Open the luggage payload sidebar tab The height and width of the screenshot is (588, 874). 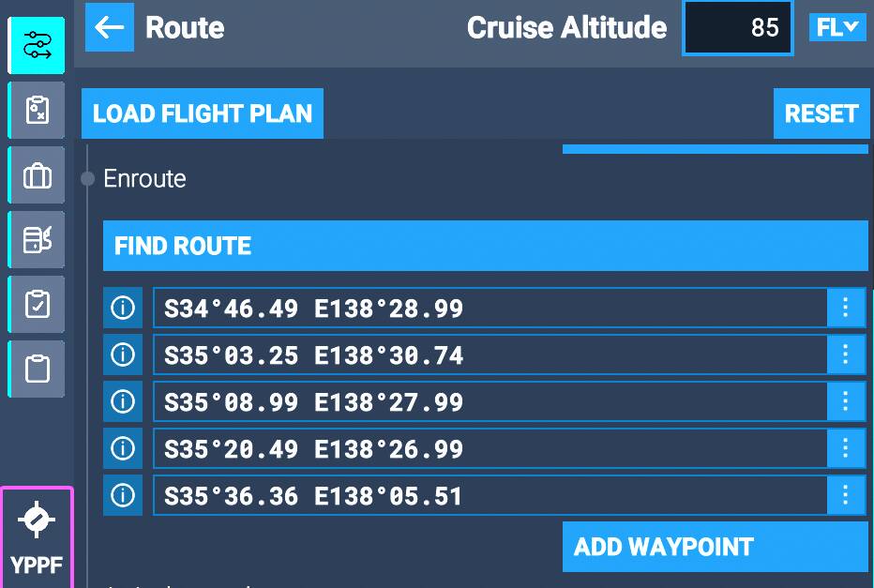[38, 175]
